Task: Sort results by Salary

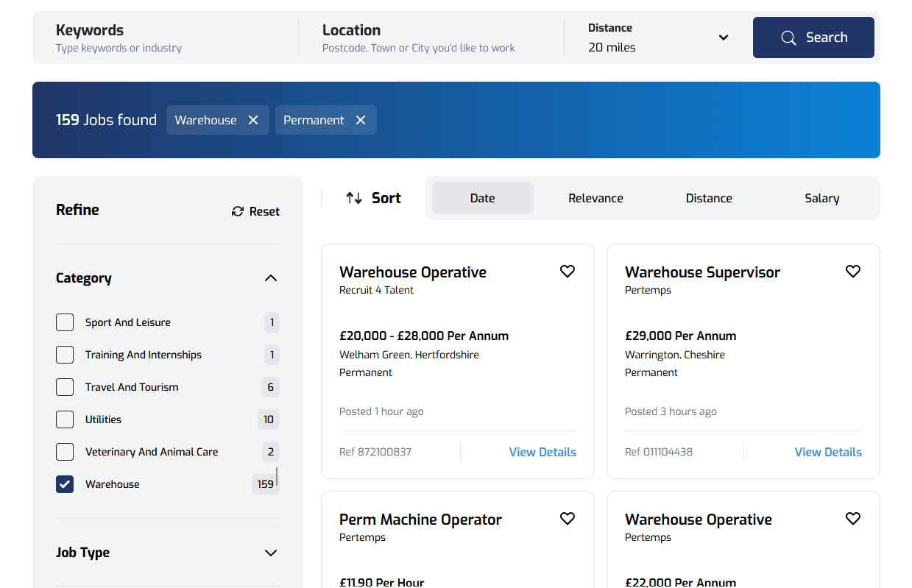Action: tap(821, 198)
